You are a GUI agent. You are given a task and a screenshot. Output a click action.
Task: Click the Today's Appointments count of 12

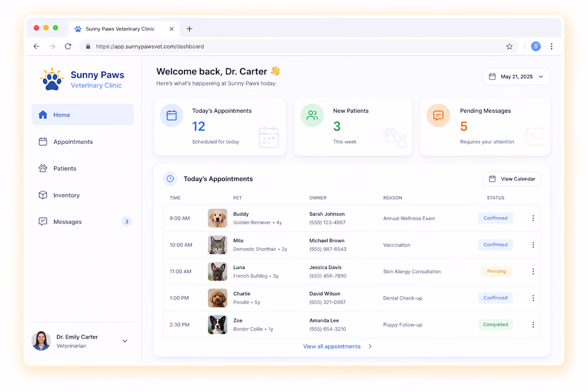(199, 126)
